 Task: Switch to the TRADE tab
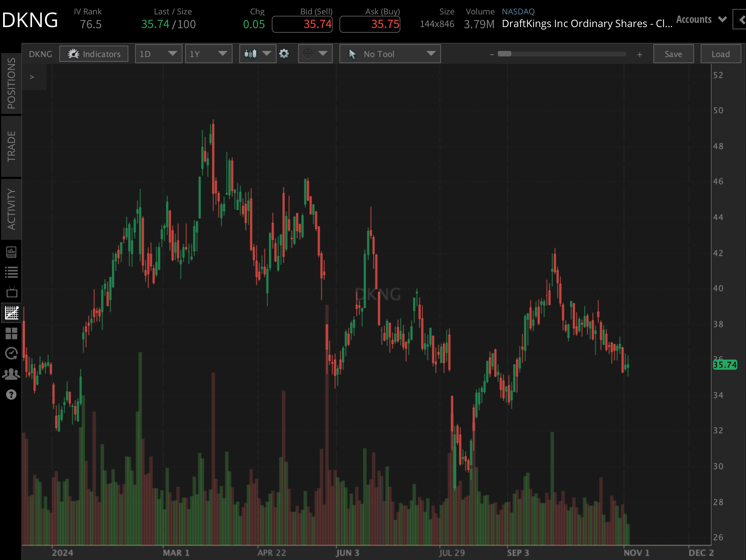click(11, 146)
